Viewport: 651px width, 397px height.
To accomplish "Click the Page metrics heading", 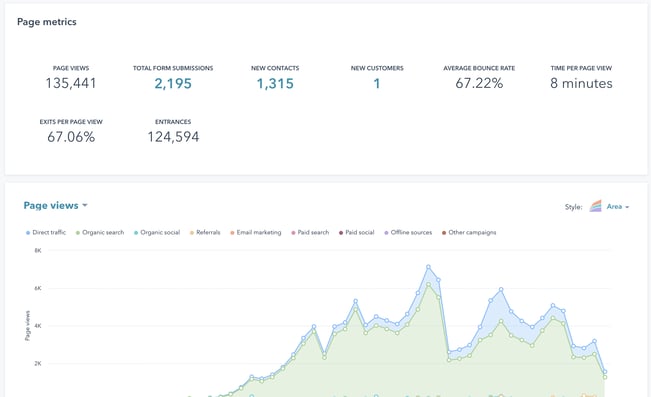I will (x=46, y=22).
